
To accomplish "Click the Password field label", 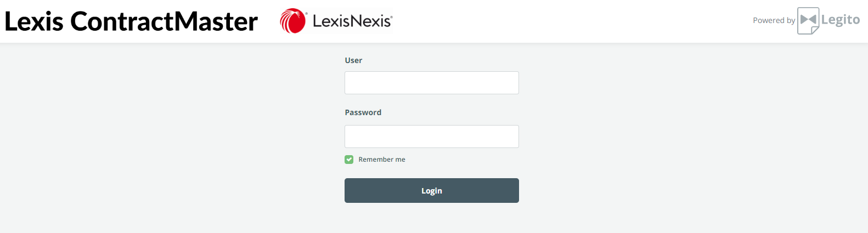I will (x=363, y=112).
